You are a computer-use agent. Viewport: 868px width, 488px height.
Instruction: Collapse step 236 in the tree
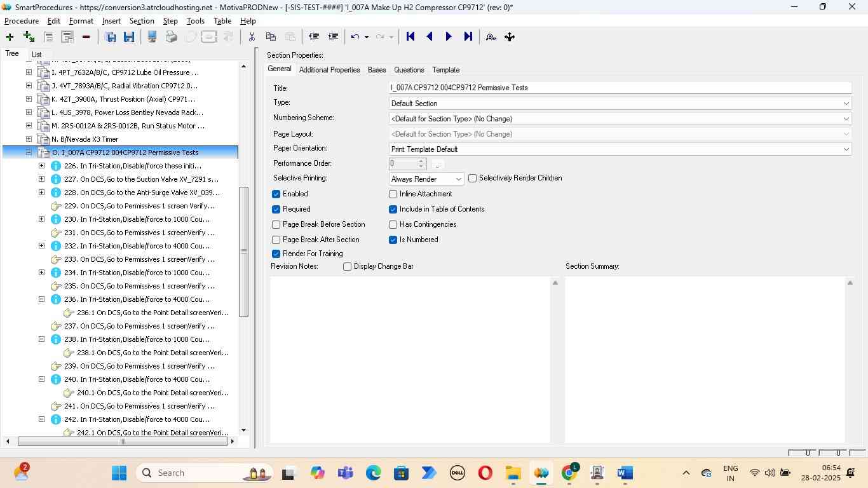tap(41, 299)
